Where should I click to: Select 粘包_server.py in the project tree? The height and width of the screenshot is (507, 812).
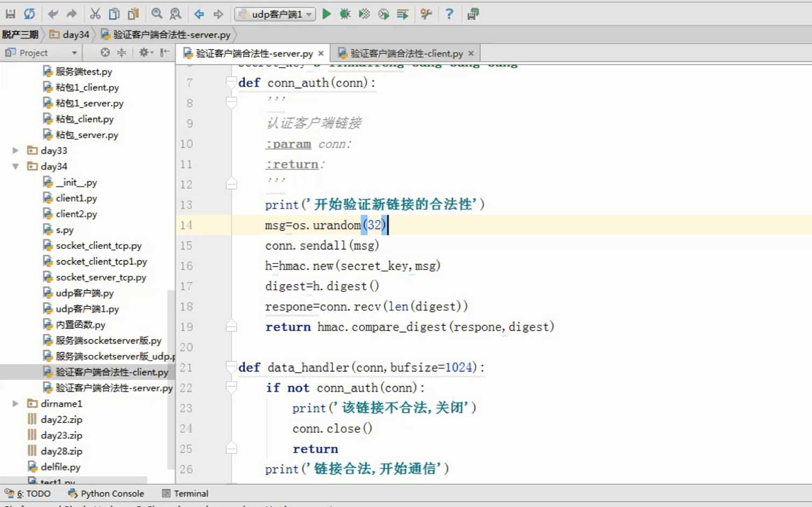tap(80, 135)
